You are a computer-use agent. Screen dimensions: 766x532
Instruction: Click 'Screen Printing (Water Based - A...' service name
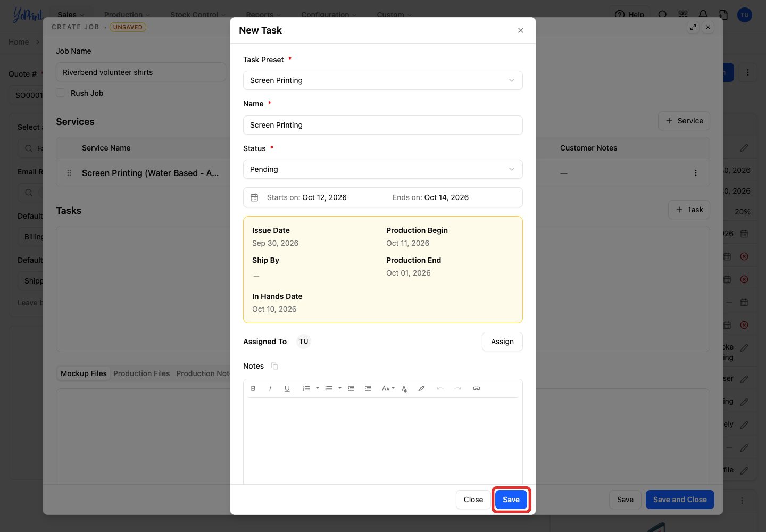(151, 173)
